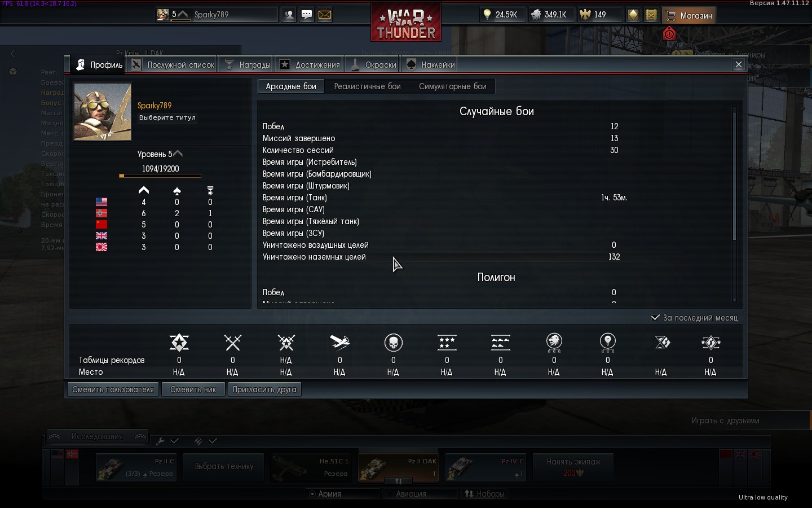The width and height of the screenshot is (812, 508).
Task: Select the Армия radio button
Action: (312, 494)
